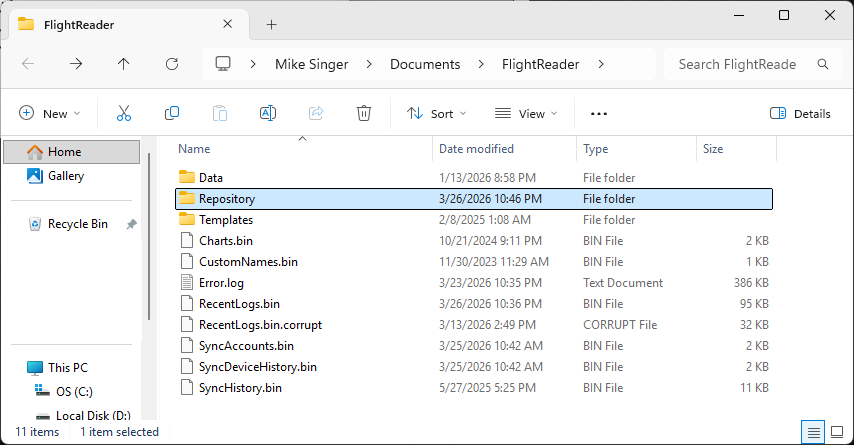Open the View options dropdown
The height and width of the screenshot is (445, 854).
coord(526,114)
